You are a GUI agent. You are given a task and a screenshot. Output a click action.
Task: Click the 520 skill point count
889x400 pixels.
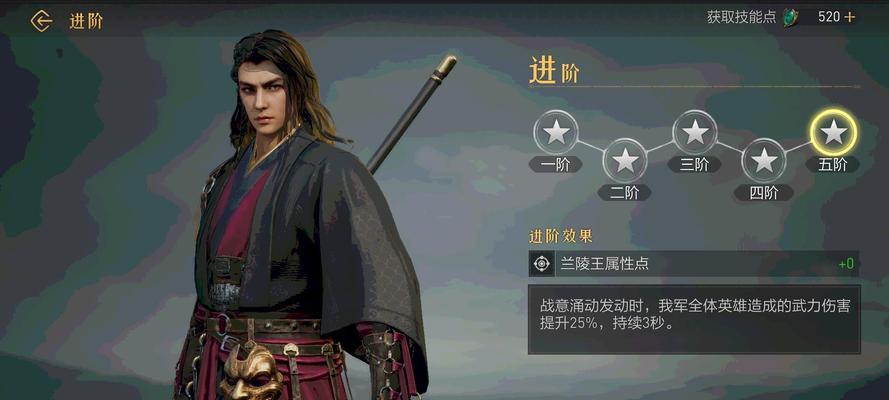click(828, 17)
